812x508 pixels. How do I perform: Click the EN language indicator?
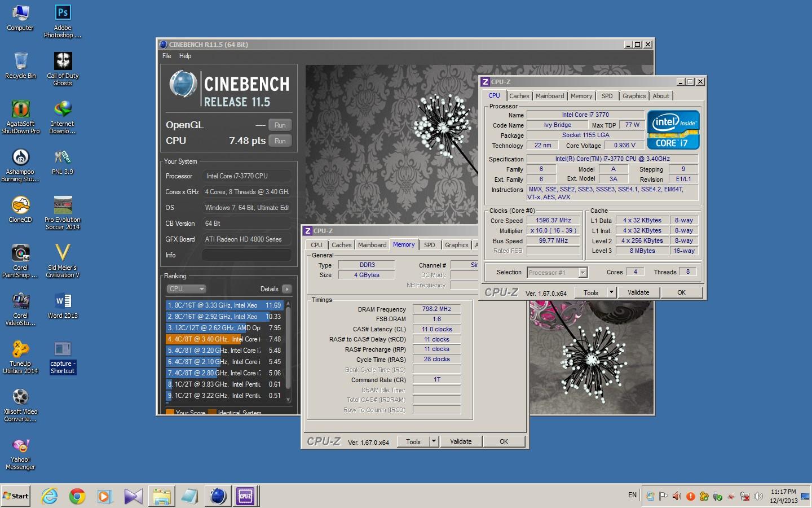[x=632, y=495]
